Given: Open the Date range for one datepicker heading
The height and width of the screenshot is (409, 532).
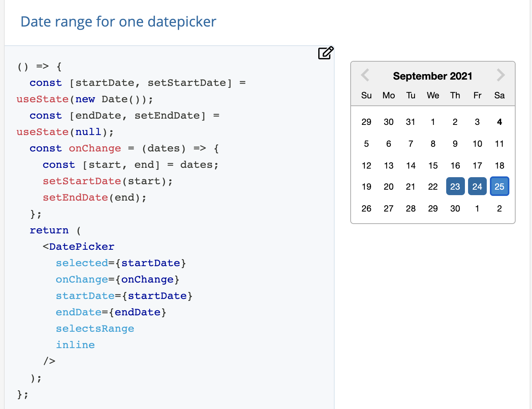Looking at the screenshot, I should pyautogui.click(x=118, y=21).
